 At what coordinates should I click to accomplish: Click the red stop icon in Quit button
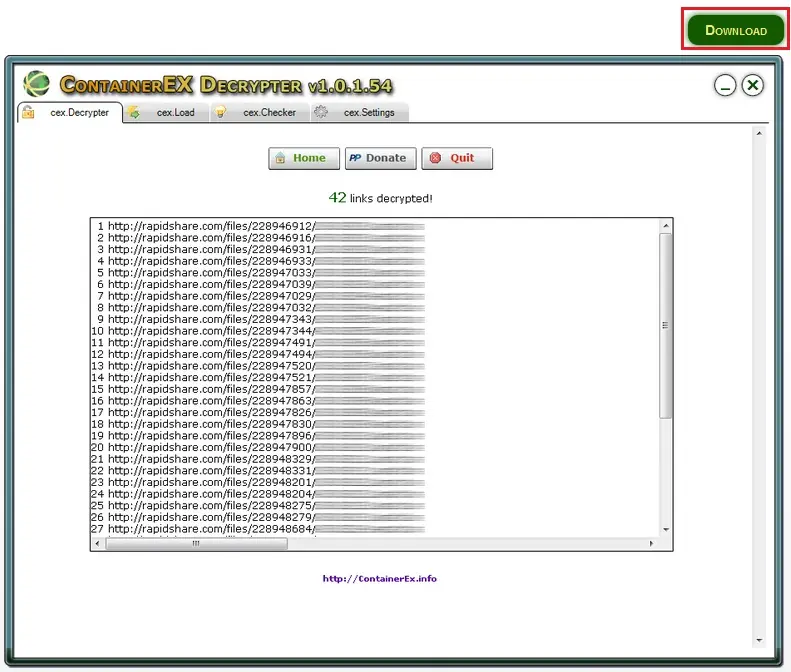[435, 158]
